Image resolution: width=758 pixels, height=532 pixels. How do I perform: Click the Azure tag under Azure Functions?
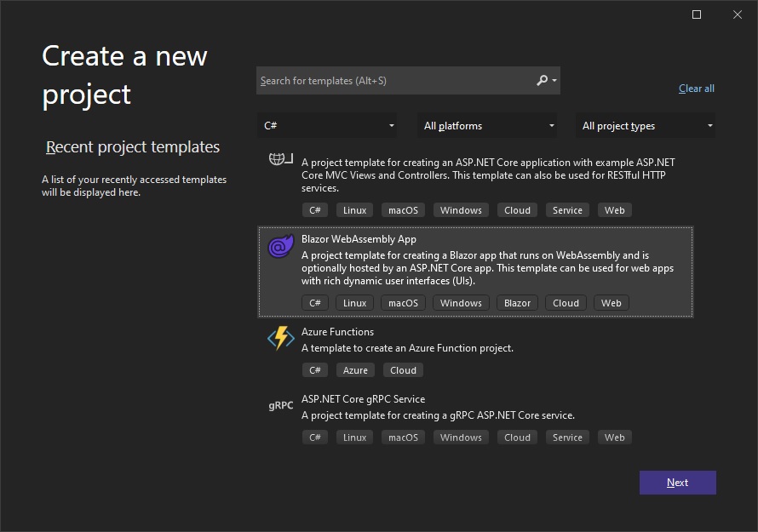tap(355, 369)
